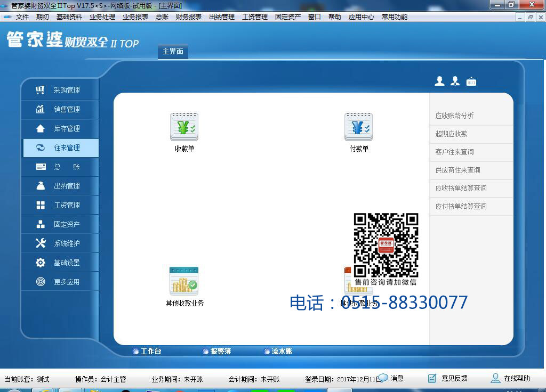Open the 消息 message bubble
The image size is (546, 392).
391,378
